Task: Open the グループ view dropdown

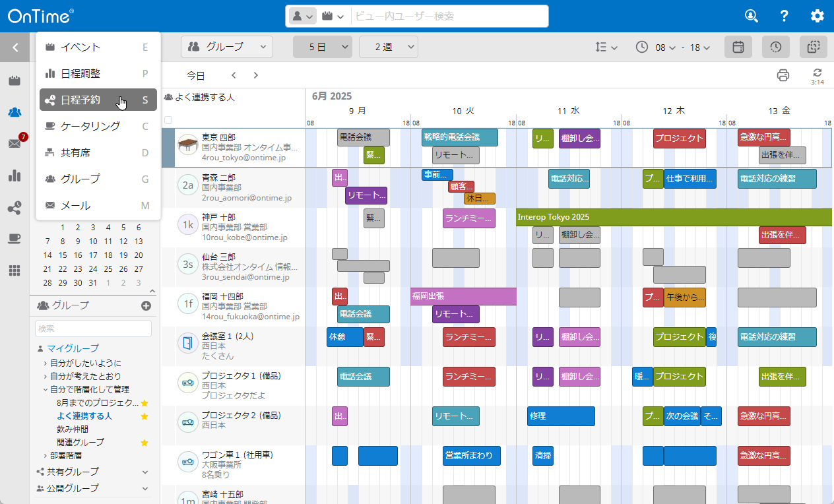Action: coord(226,47)
